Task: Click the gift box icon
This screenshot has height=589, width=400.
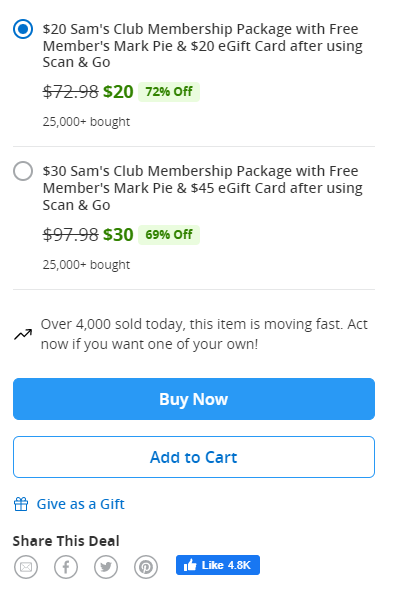Action: 21,504
